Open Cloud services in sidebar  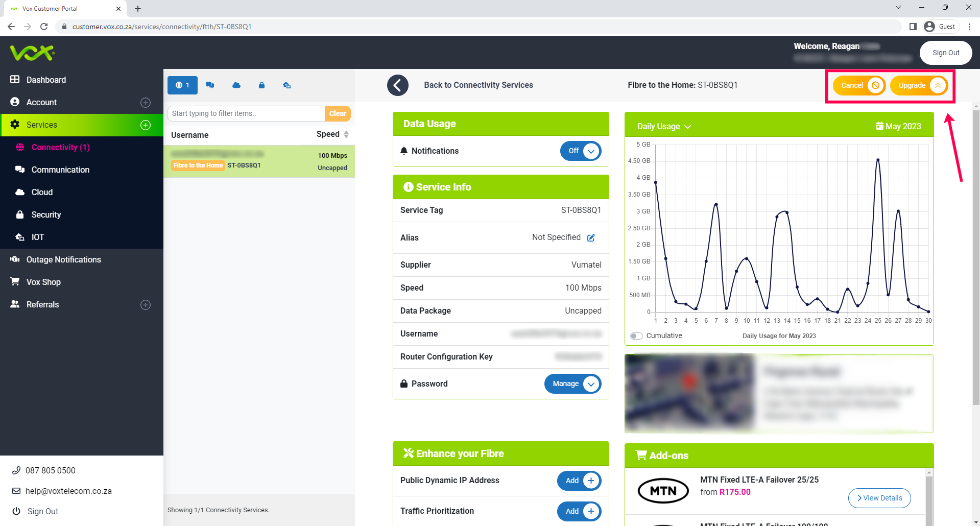point(42,192)
